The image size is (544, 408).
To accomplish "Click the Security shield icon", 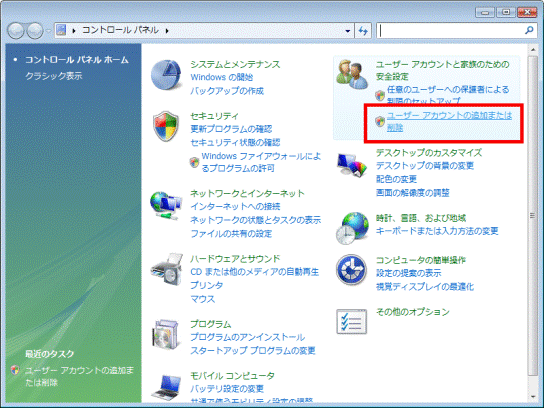I will point(166,126).
